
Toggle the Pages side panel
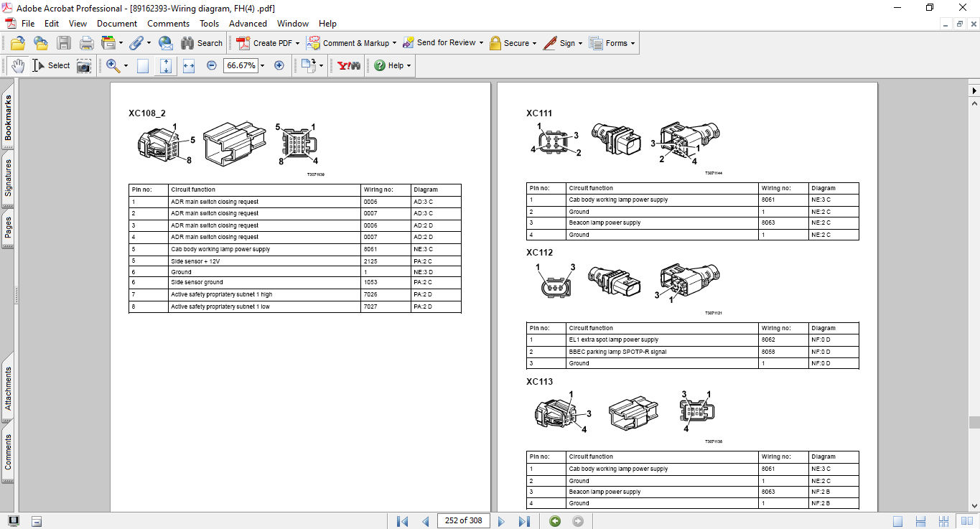coord(8,228)
